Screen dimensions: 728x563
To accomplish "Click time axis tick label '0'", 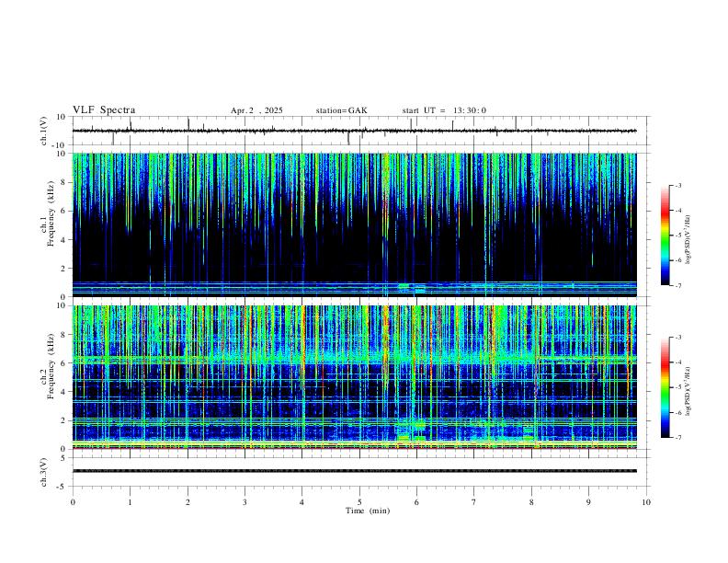I will tap(73, 502).
